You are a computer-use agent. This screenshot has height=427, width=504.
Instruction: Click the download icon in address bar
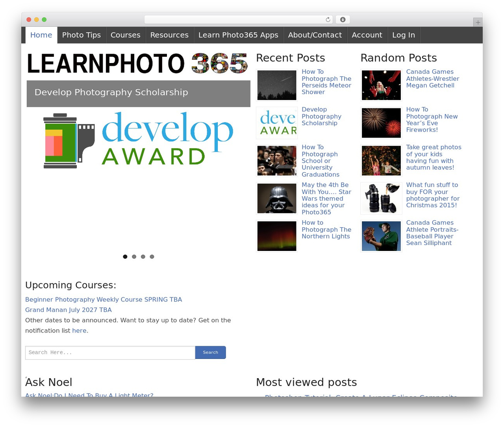(343, 20)
